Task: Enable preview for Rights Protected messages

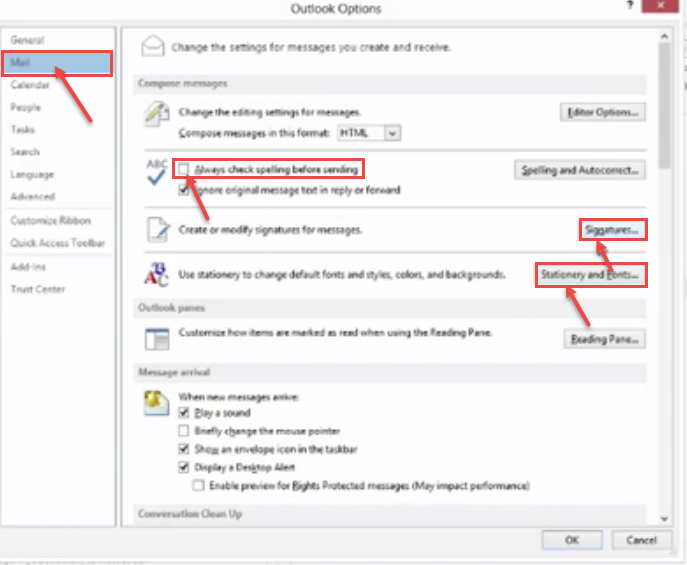Action: pyautogui.click(x=198, y=485)
